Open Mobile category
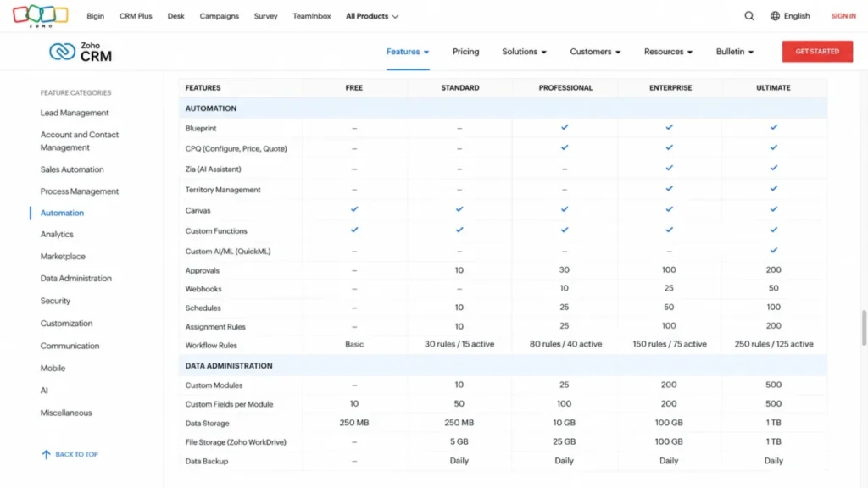The width and height of the screenshot is (868, 488). pyautogui.click(x=53, y=368)
